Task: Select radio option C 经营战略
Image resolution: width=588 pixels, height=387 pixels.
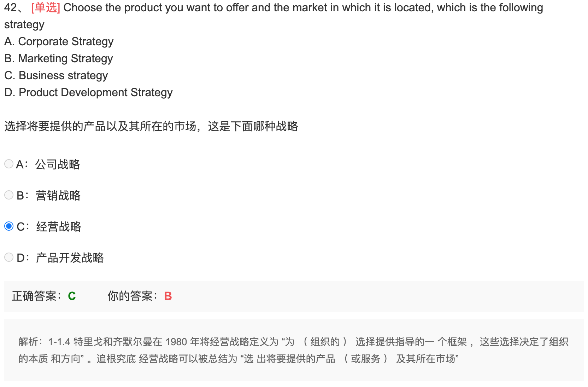Action: (9, 226)
